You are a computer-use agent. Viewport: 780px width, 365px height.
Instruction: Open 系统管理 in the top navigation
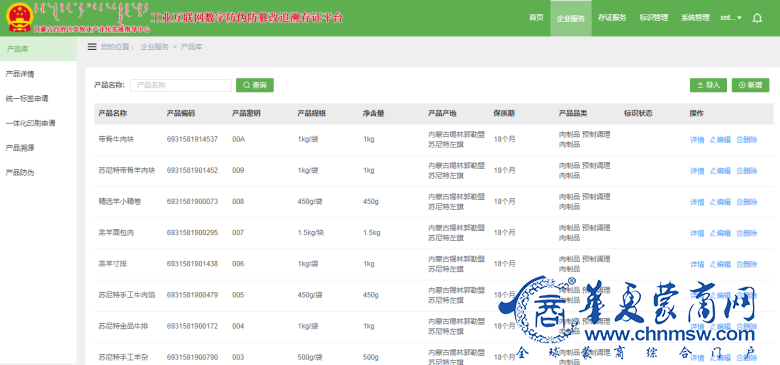pyautogui.click(x=695, y=18)
